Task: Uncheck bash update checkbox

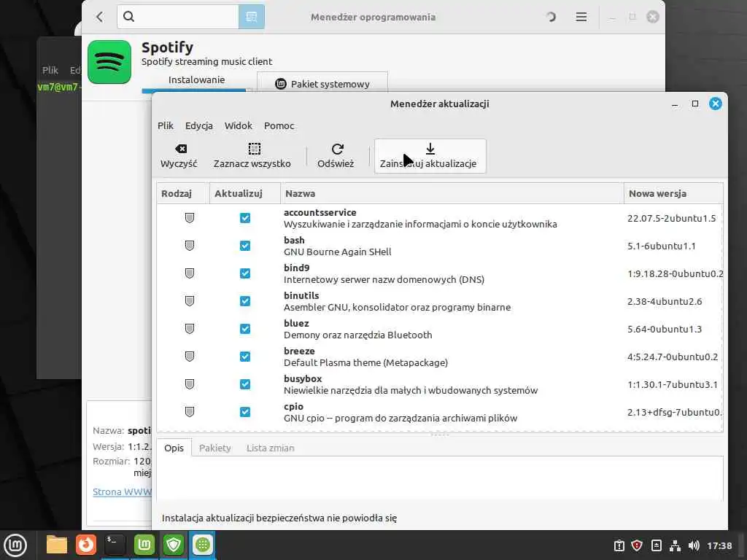Action: click(245, 246)
